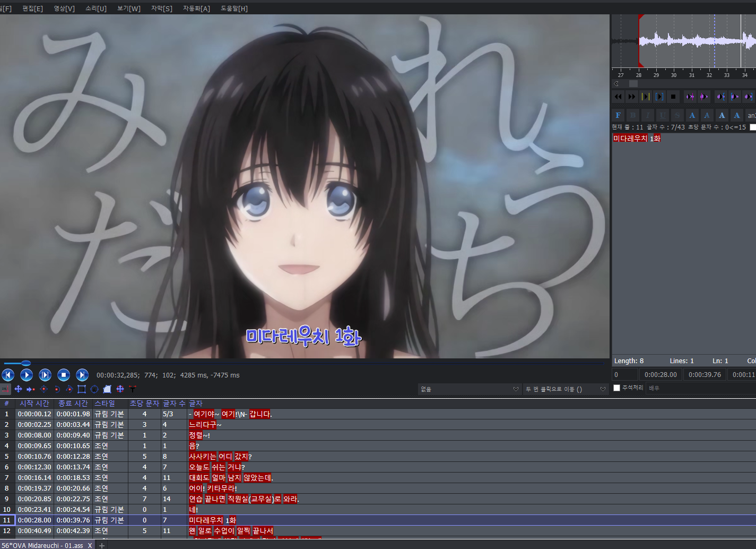Select the arrow-to-dot move visual tool
The image size is (756, 549).
(x=31, y=389)
